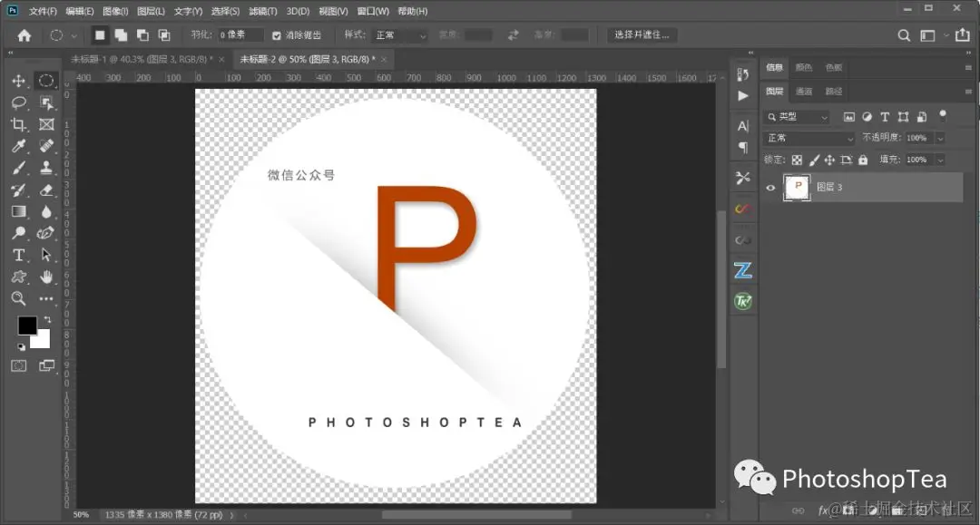Select the Path Selection tool
980x525 pixels.
(46, 255)
